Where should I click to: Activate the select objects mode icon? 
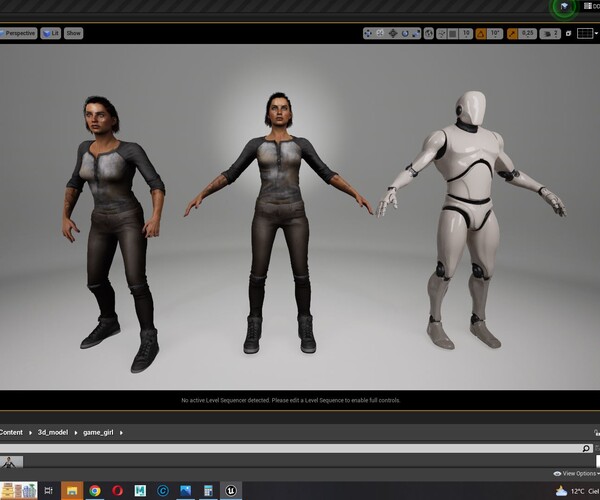(x=368, y=34)
